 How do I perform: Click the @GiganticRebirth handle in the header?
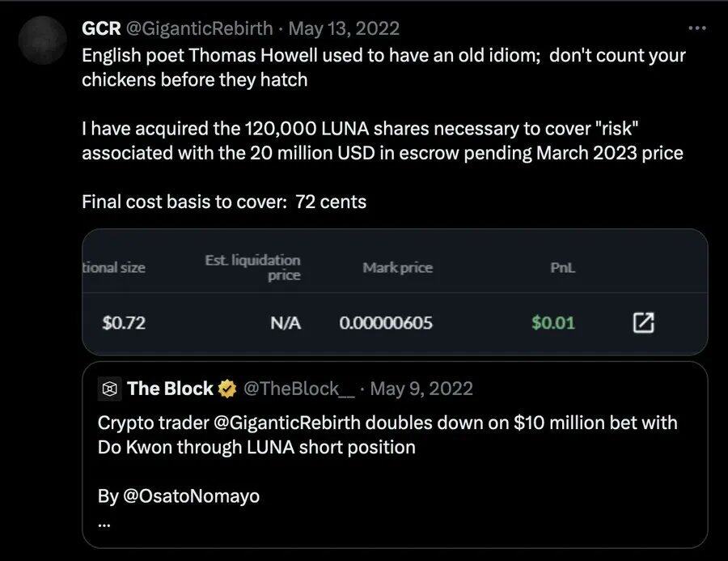200,28
